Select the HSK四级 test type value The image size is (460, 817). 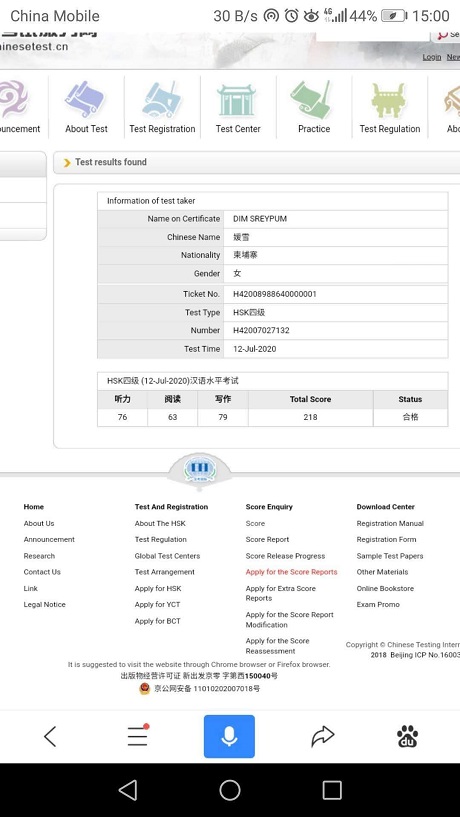(x=249, y=312)
